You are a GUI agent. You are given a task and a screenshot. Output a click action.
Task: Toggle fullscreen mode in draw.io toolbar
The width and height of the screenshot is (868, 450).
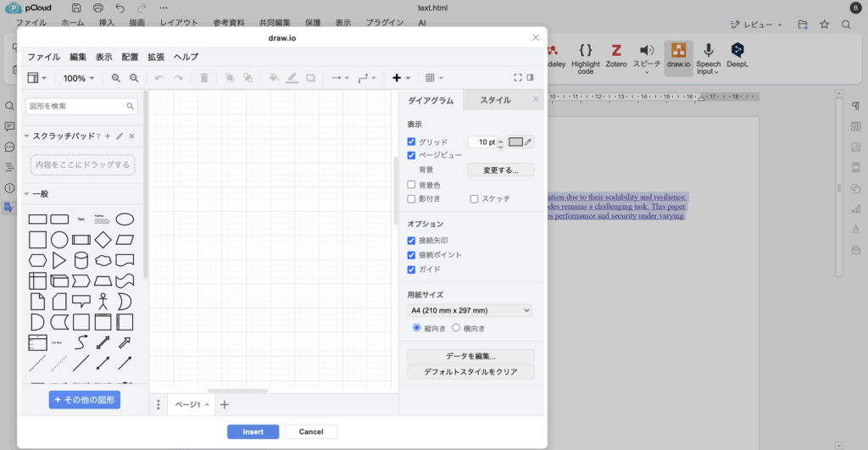pyautogui.click(x=518, y=78)
